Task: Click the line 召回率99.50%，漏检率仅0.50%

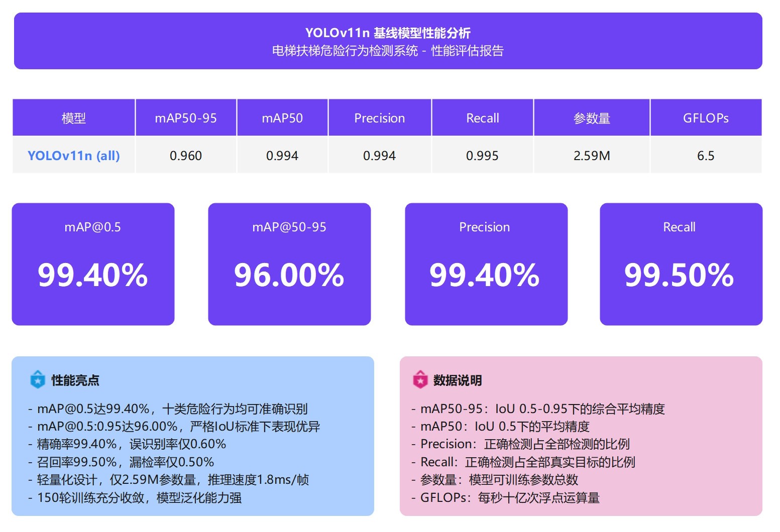Action: [121, 462]
